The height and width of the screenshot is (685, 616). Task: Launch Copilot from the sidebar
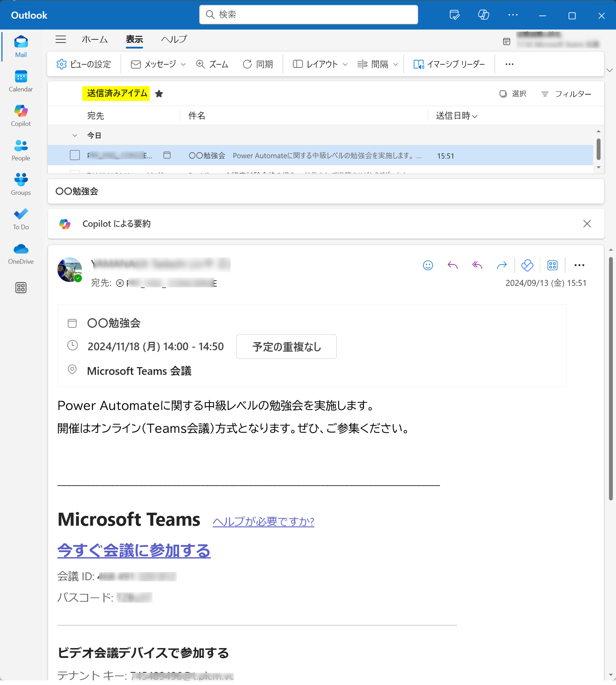pyautogui.click(x=21, y=115)
